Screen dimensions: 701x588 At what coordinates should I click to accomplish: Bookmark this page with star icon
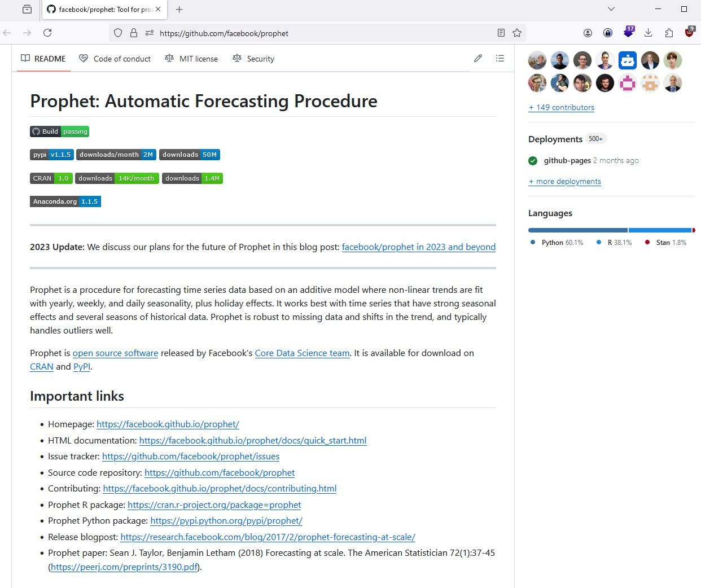point(517,33)
